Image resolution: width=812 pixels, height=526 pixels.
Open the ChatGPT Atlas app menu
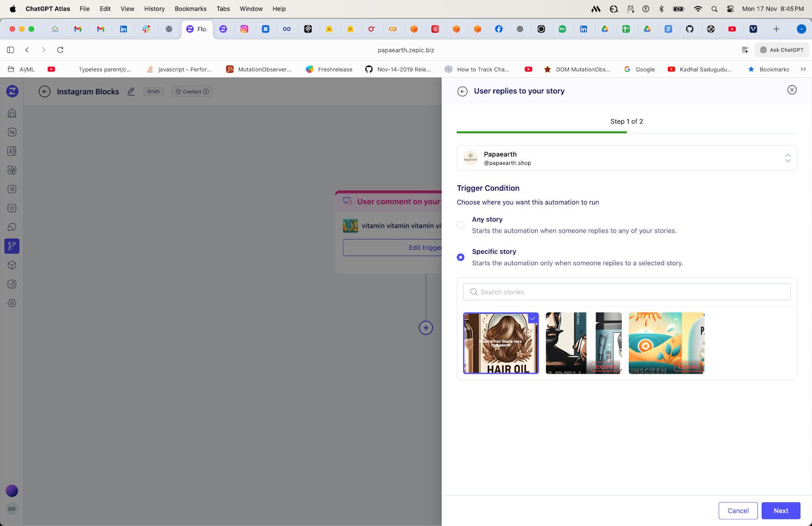tap(48, 9)
